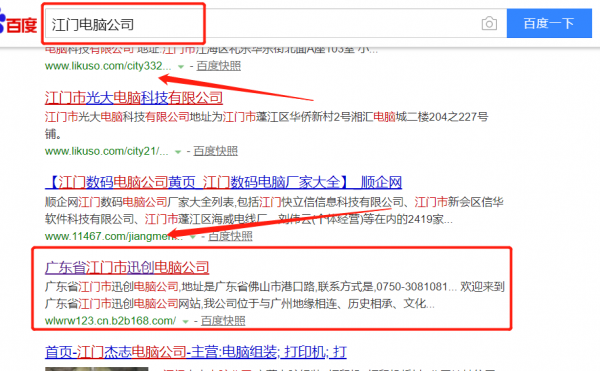Click the camera image search icon
Screen dimensions: 600x371
tap(489, 24)
